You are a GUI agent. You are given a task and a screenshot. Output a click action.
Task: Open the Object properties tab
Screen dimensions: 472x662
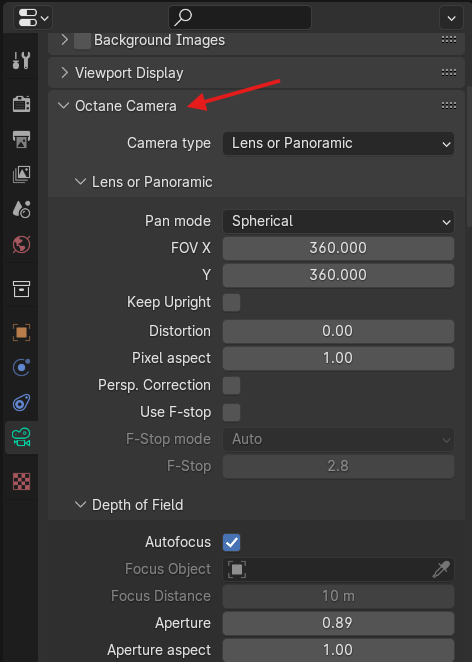click(21, 332)
